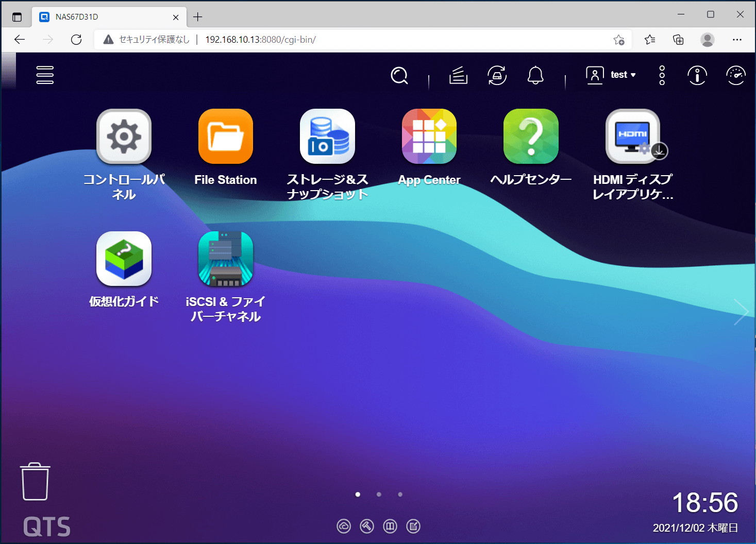756x544 pixels.
Task: Switch to the second desktop page dot
Action: [379, 495]
